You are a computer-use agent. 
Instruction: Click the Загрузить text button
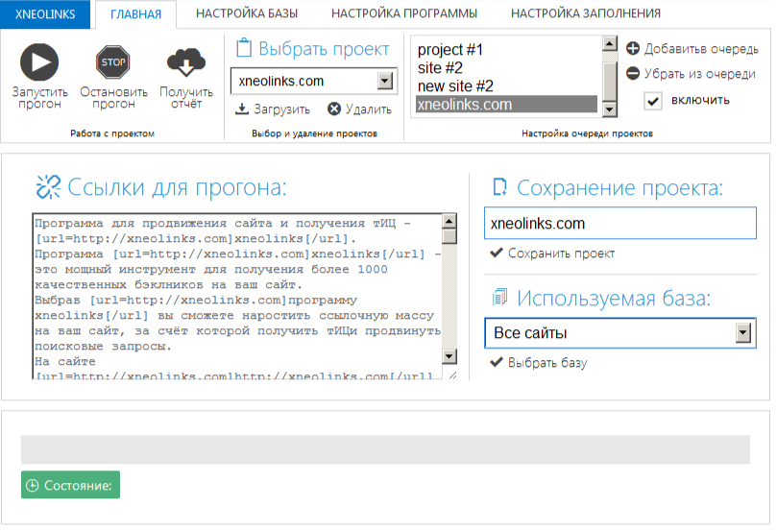(x=282, y=109)
